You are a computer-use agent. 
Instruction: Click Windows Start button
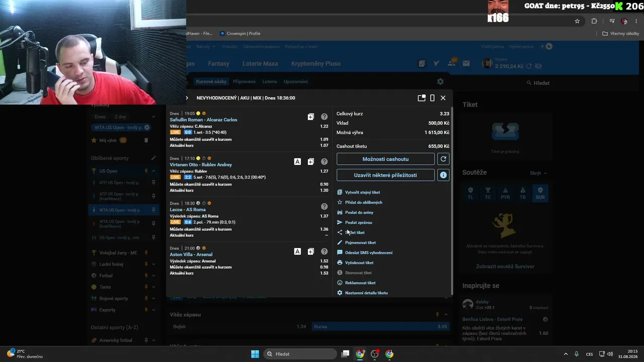click(255, 354)
